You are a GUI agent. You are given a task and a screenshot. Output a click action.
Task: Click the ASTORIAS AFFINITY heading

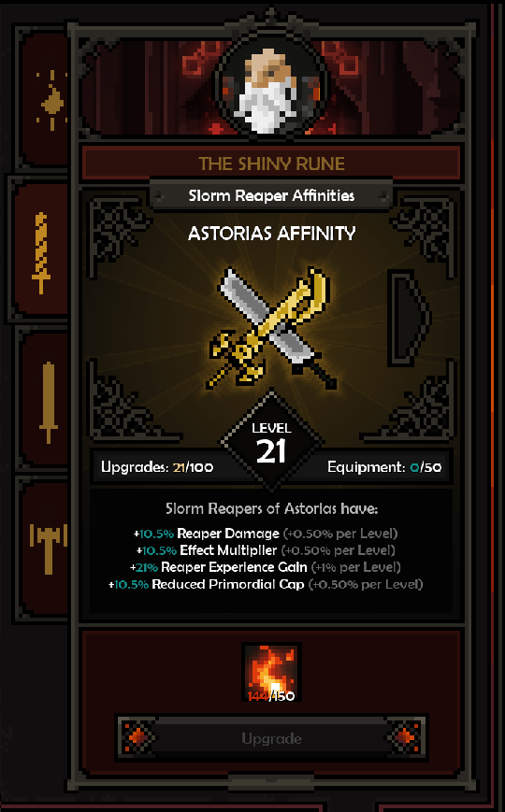click(x=272, y=234)
